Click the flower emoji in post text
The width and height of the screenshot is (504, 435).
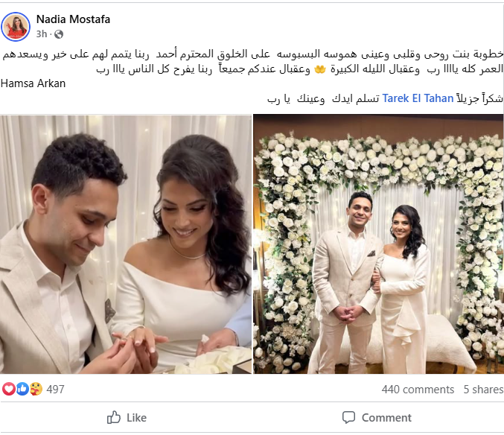tap(320, 69)
